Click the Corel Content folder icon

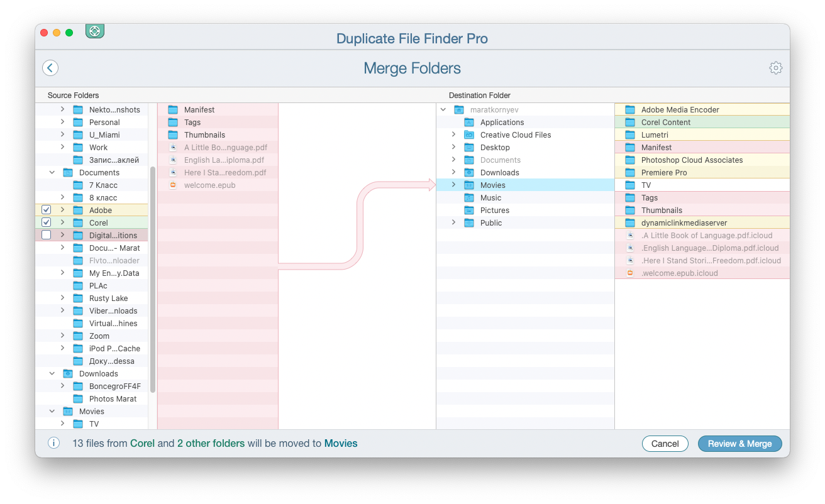point(630,122)
